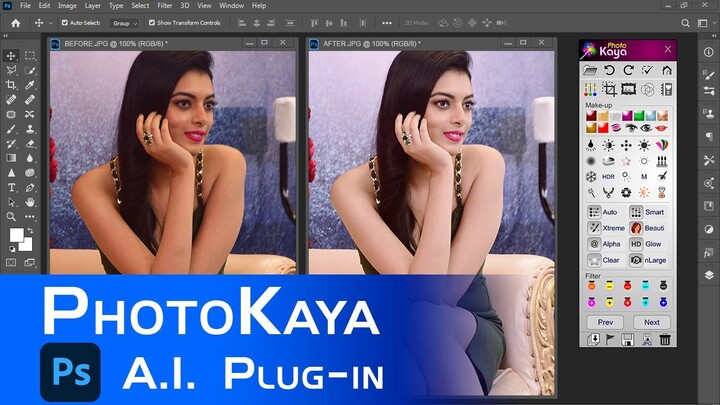Click the nLarge button

tap(648, 260)
